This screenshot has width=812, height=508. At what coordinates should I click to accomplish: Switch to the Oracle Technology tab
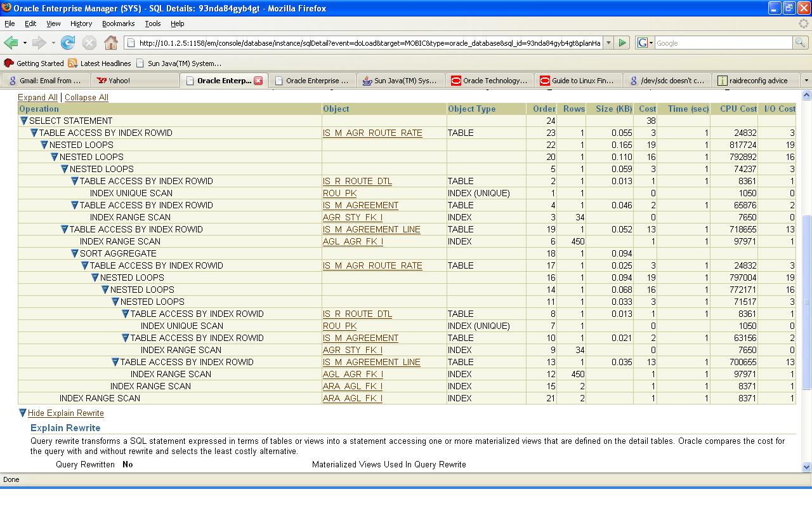click(491, 81)
